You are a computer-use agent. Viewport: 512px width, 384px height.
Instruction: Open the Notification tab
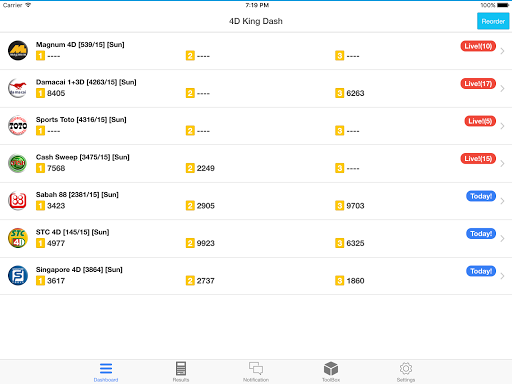coord(256,372)
